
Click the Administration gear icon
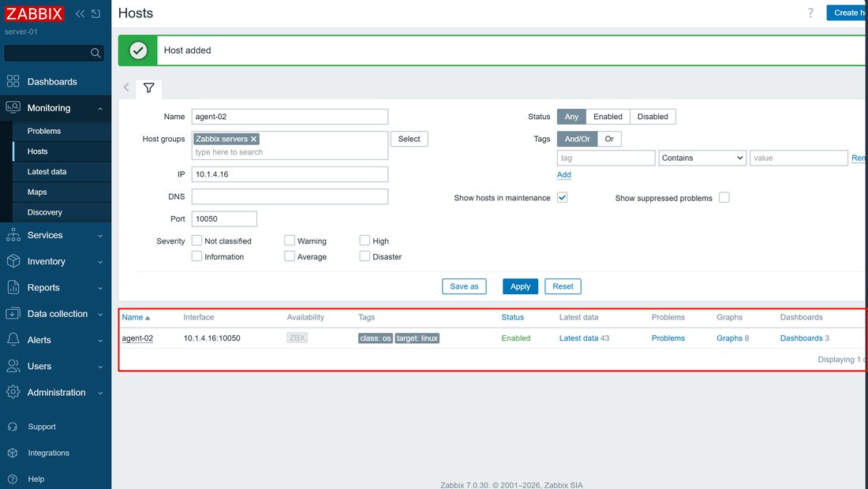tap(13, 392)
